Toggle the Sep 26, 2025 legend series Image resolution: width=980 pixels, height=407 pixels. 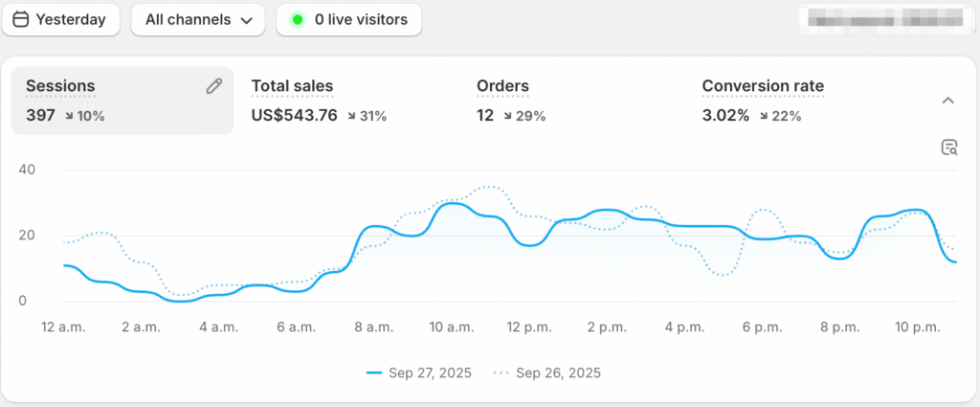[546, 373]
